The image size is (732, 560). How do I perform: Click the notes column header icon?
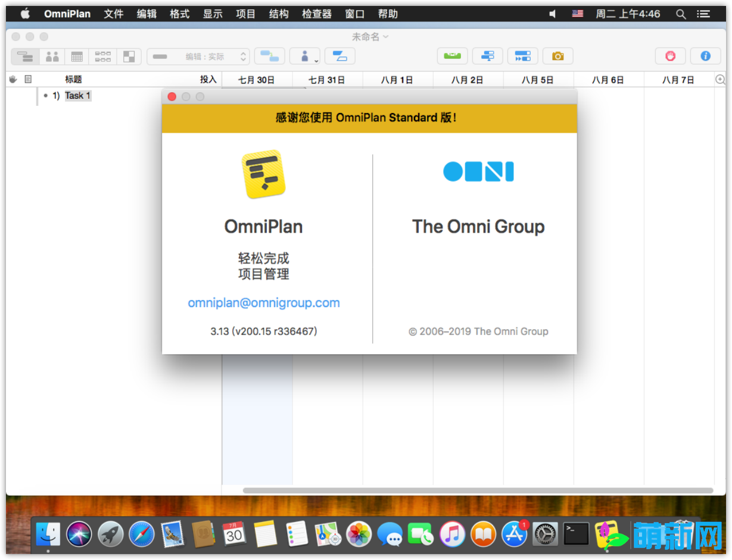tap(28, 79)
